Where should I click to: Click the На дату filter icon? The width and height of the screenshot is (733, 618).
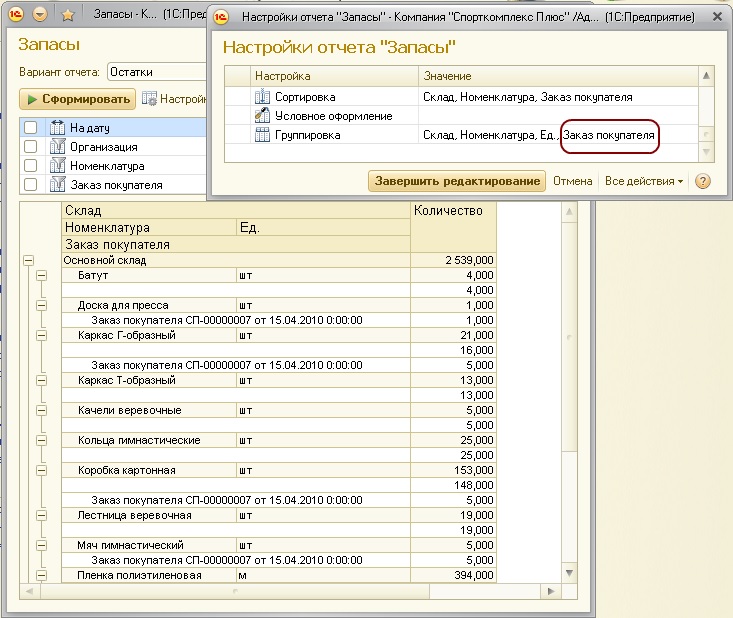56,128
